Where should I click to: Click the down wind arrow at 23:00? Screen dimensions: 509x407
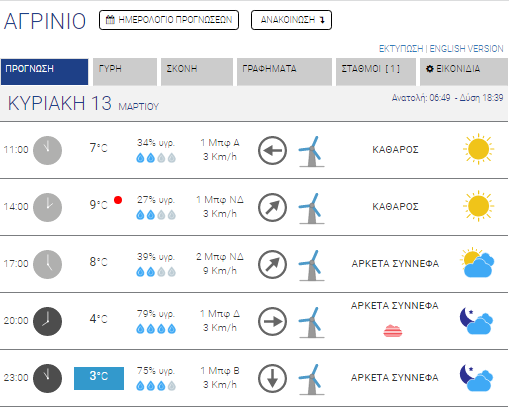pos(272,378)
